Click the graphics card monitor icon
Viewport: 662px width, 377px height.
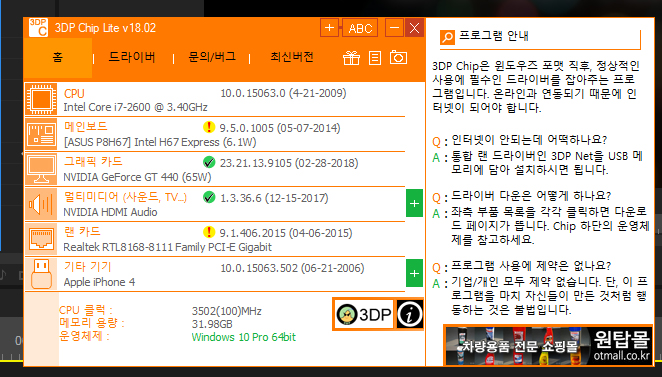click(x=41, y=169)
